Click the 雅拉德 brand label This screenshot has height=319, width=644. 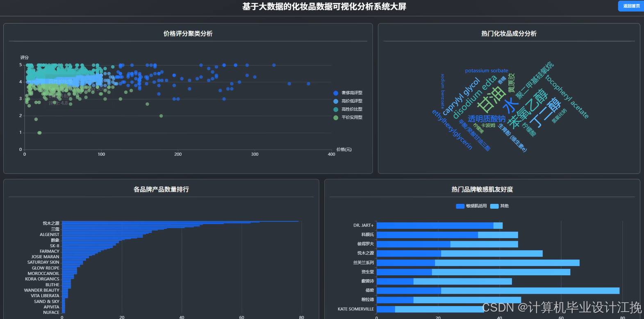tap(368, 300)
